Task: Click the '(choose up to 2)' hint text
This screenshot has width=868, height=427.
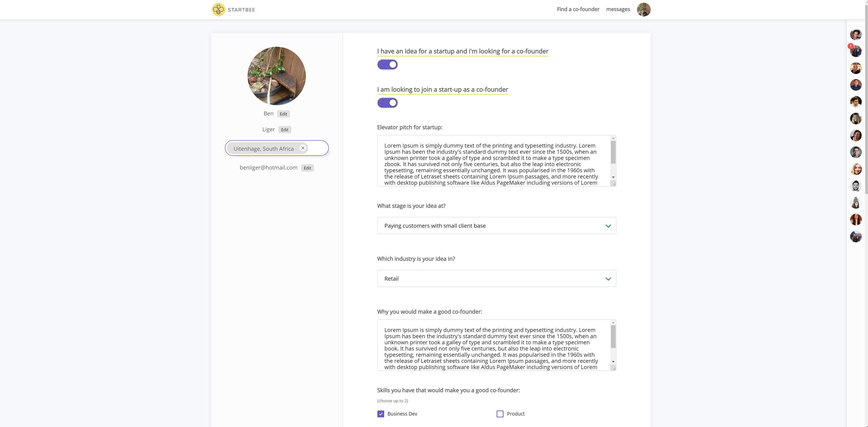Action: pyautogui.click(x=392, y=401)
